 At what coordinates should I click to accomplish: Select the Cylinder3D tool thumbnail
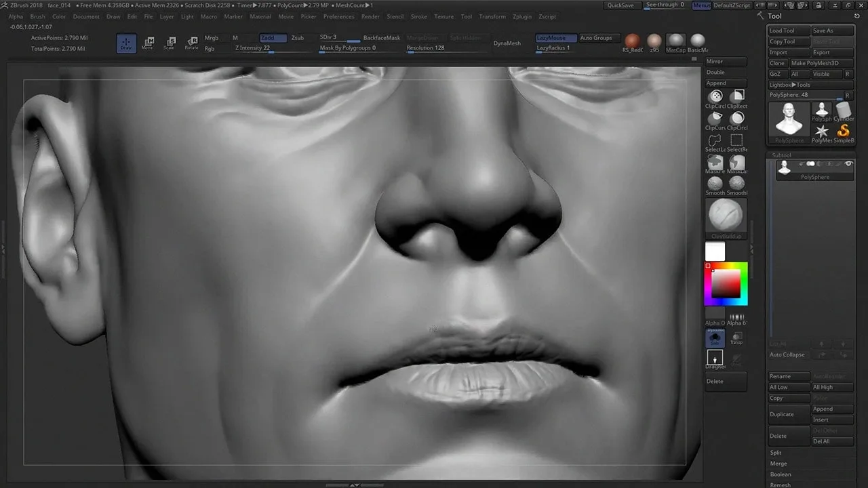click(x=844, y=111)
